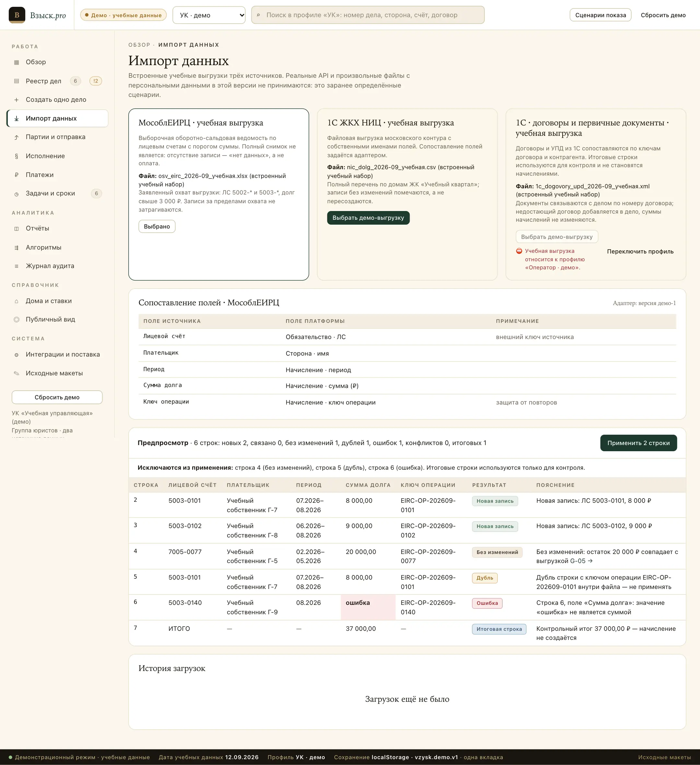The height and width of the screenshot is (765, 700).
Task: Click the Партии и отправка arrow icon
Action: pyautogui.click(x=16, y=137)
